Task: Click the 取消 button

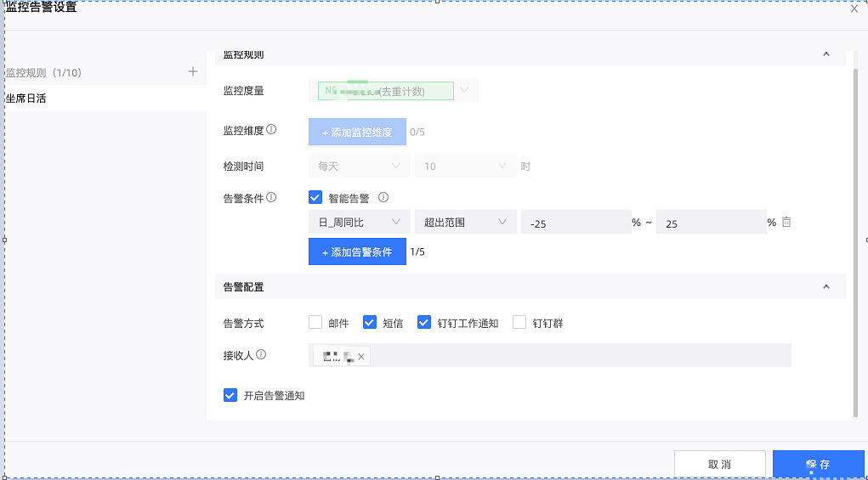Action: 718,465
